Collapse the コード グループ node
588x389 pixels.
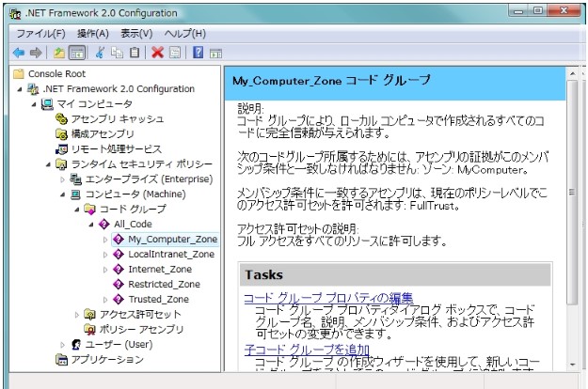pyautogui.click(x=76, y=210)
